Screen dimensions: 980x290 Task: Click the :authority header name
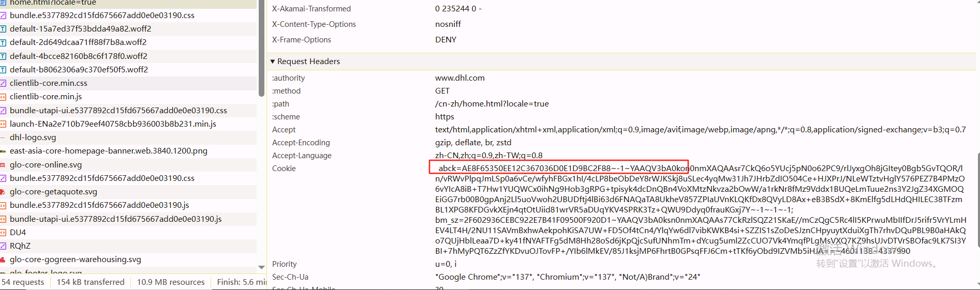[x=289, y=78]
